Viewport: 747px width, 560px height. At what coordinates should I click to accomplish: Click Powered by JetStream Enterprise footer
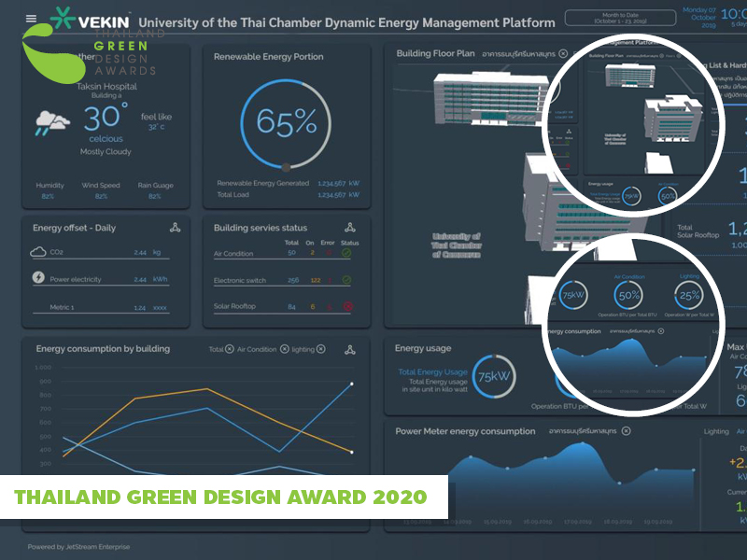click(78, 547)
